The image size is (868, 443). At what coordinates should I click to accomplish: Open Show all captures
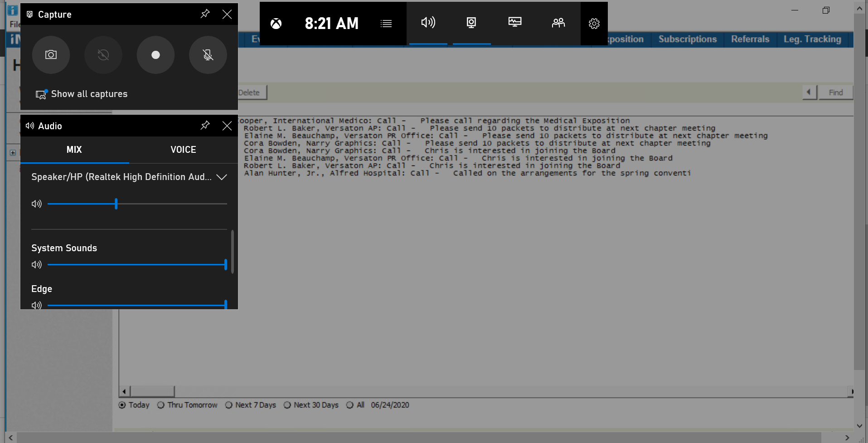point(82,94)
